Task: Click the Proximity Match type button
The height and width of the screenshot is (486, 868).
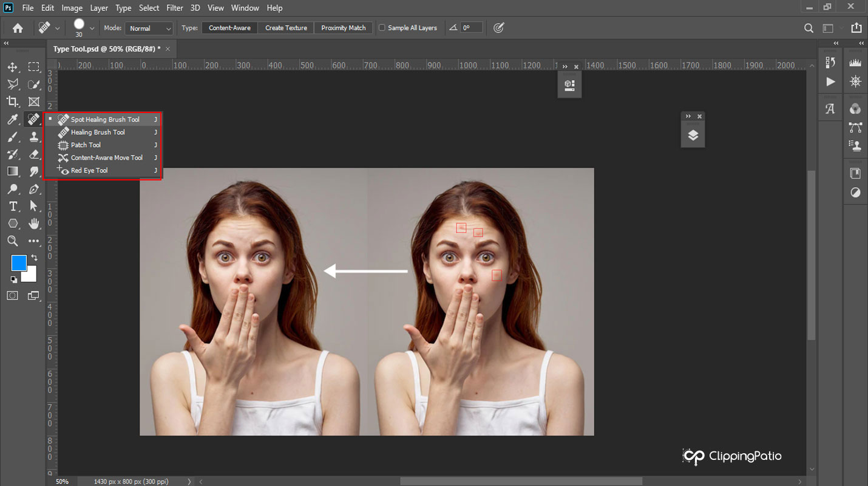Action: pyautogui.click(x=344, y=28)
